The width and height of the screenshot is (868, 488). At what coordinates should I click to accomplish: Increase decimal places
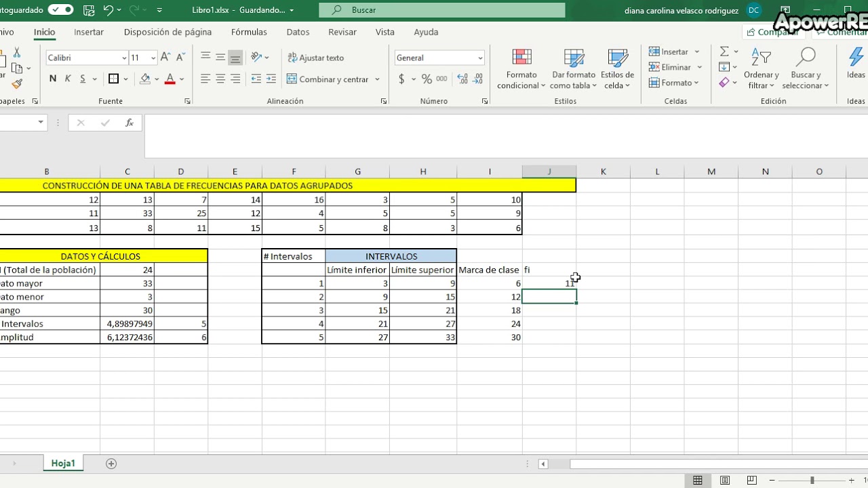pos(462,79)
